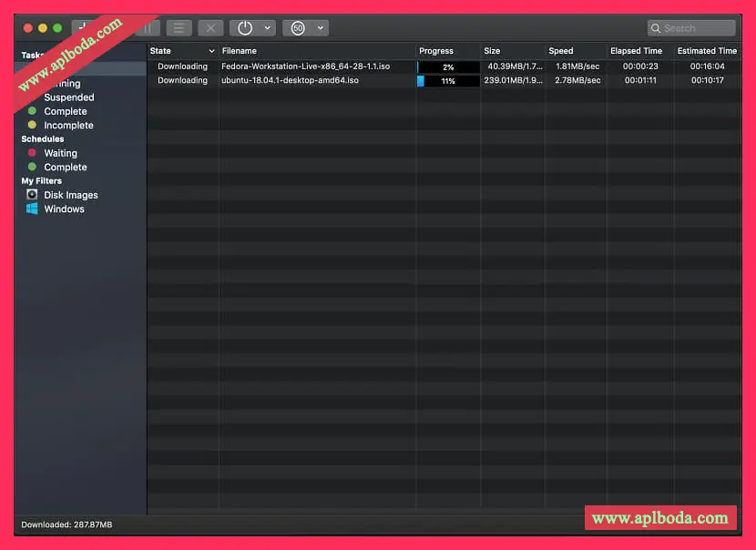
Task: Open the Disk Images filter icon
Action: click(32, 194)
